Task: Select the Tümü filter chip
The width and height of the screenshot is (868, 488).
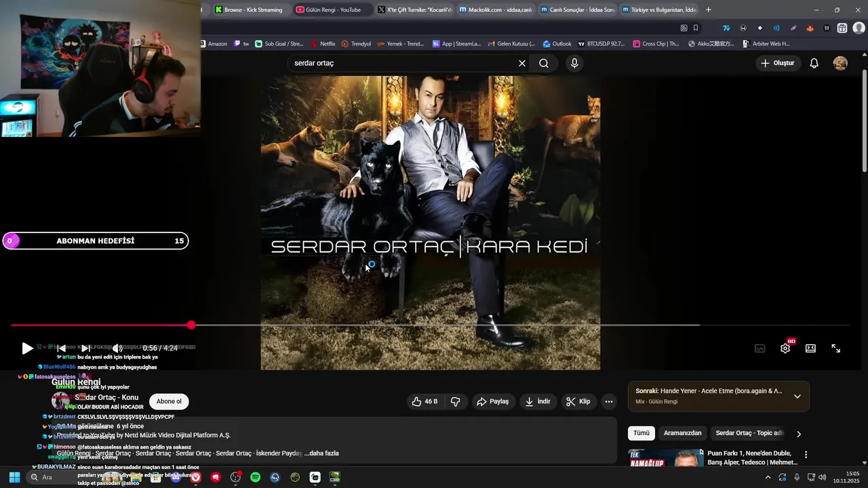Action: (642, 433)
